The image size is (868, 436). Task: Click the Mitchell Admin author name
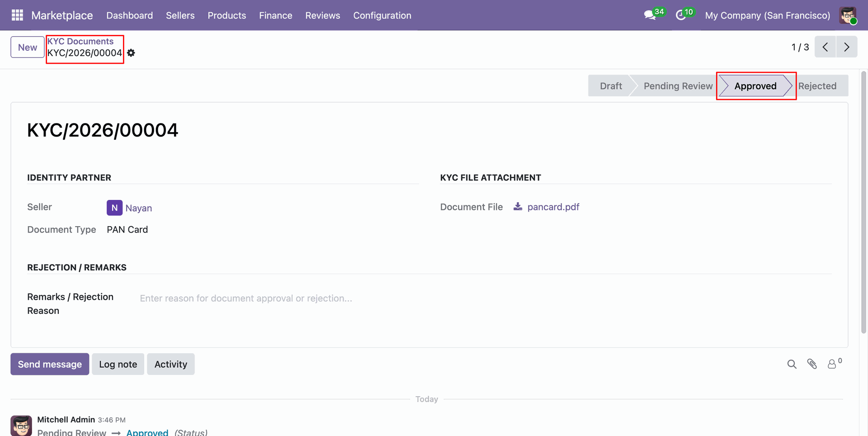66,420
